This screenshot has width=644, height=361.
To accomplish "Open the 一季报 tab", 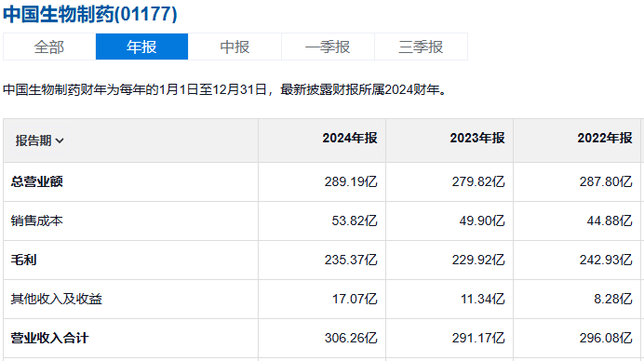I will [x=328, y=47].
